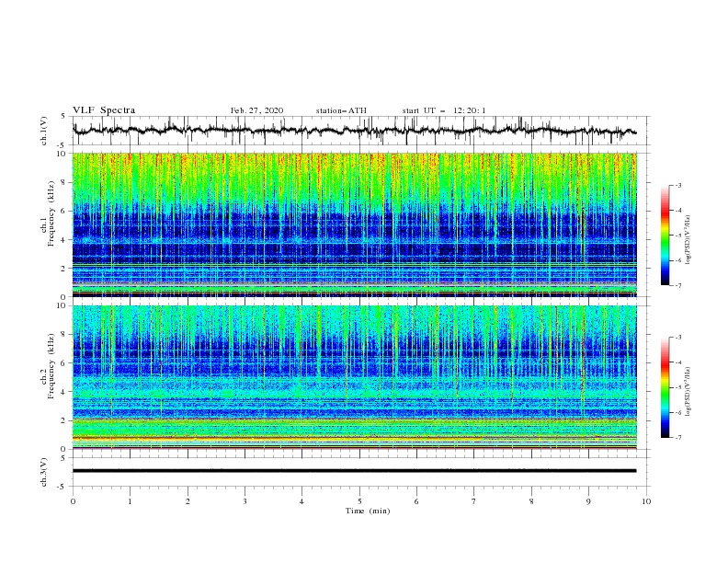
Task: Click the "0" tick on the time axis
Action: [73, 501]
